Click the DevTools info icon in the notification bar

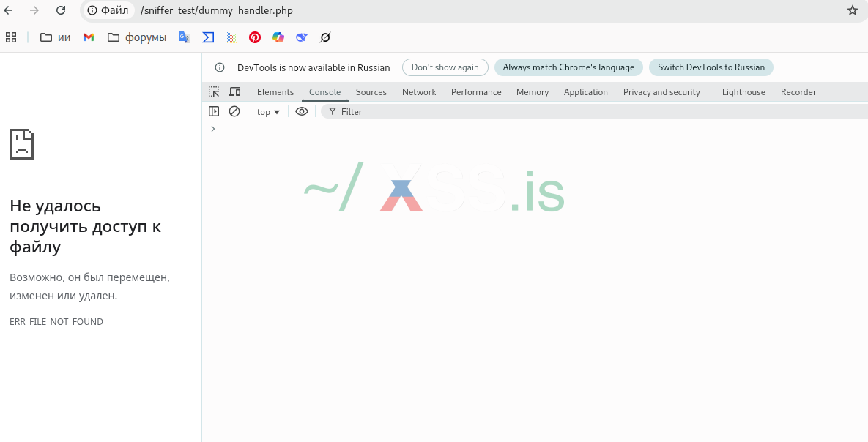point(220,67)
